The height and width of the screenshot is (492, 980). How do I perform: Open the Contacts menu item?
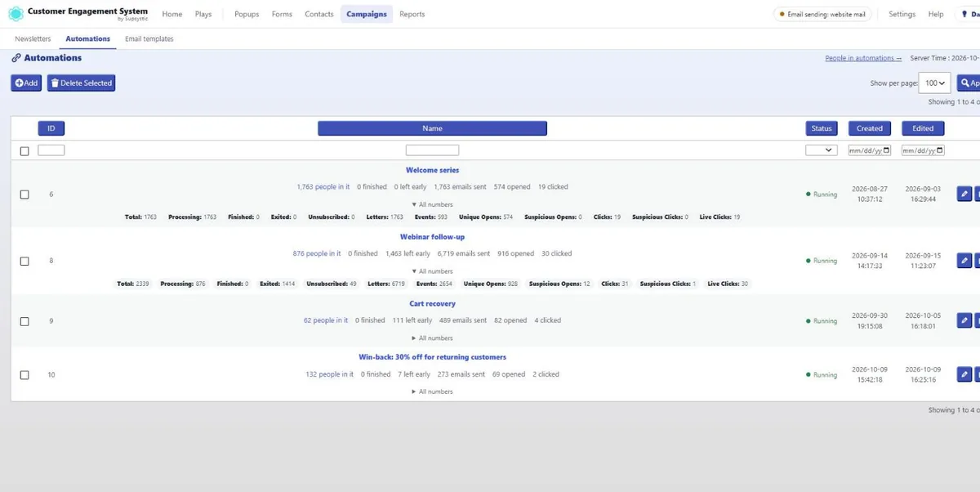pos(319,14)
